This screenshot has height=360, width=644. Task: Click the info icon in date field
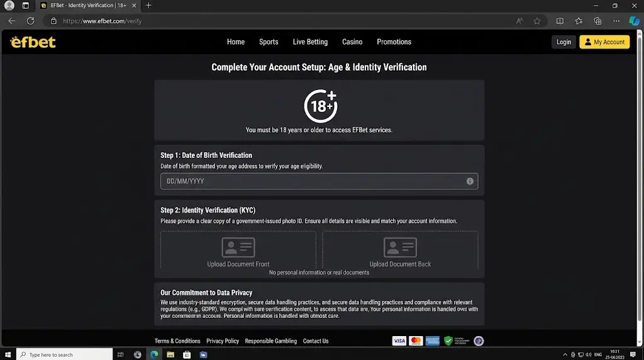click(470, 181)
